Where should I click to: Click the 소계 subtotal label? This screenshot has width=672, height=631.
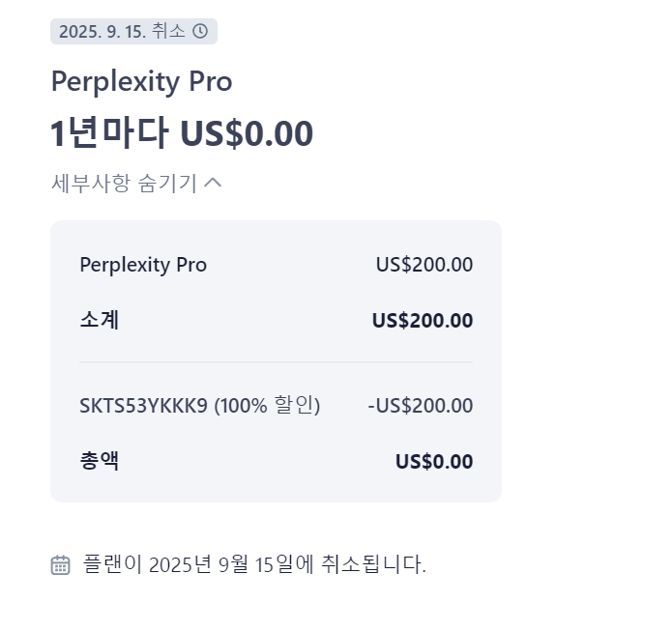100,320
